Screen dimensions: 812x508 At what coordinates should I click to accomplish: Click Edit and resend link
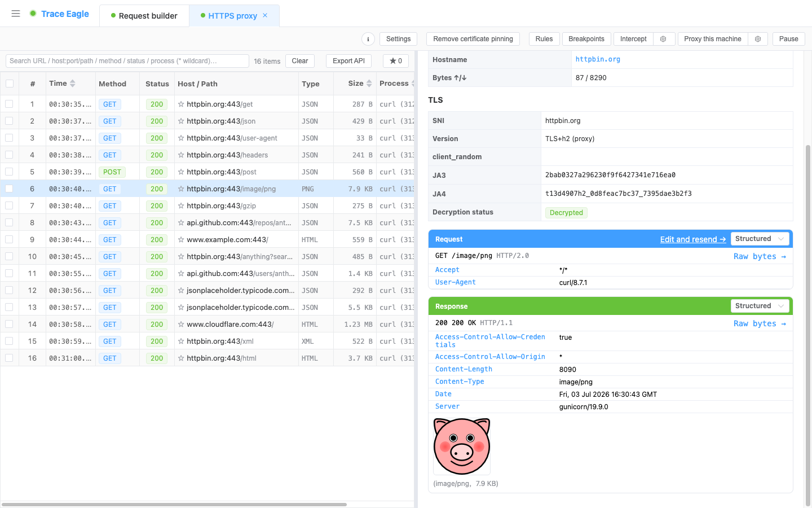coord(693,239)
